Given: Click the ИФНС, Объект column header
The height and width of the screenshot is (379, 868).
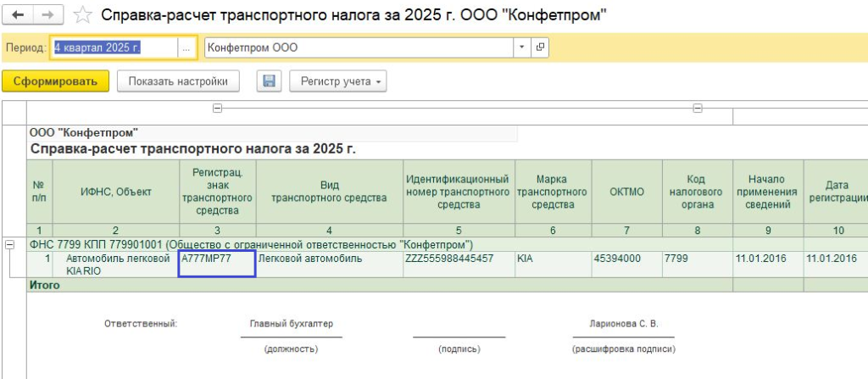Looking at the screenshot, I should (x=116, y=192).
